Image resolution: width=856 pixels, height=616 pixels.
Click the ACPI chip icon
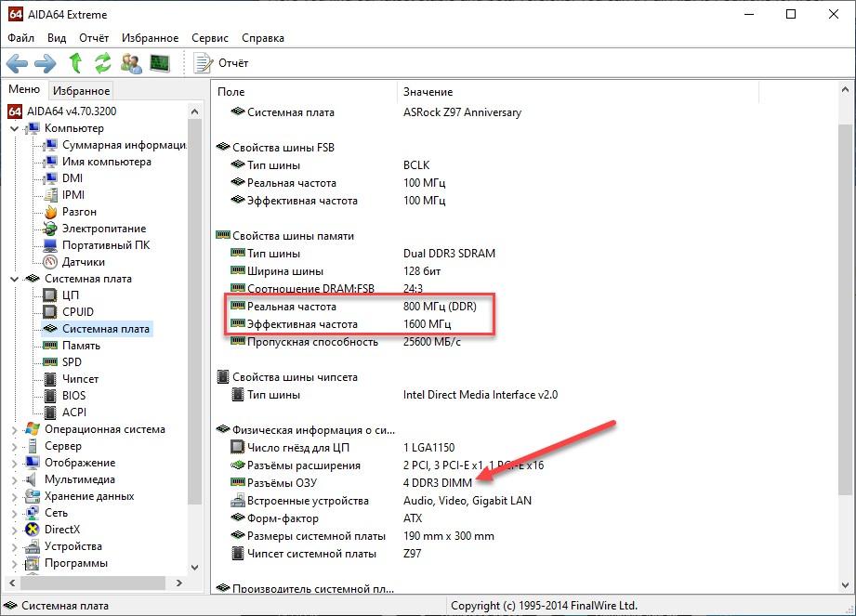click(50, 413)
